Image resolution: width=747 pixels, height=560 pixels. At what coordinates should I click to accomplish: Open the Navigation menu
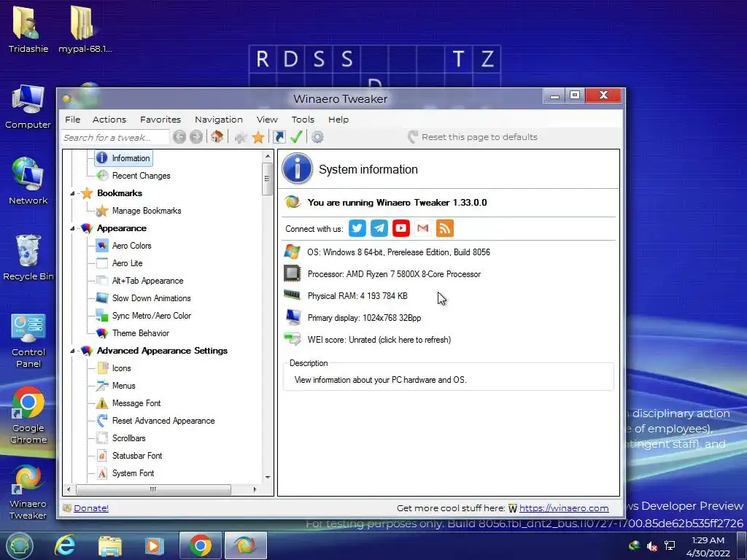[x=219, y=120]
